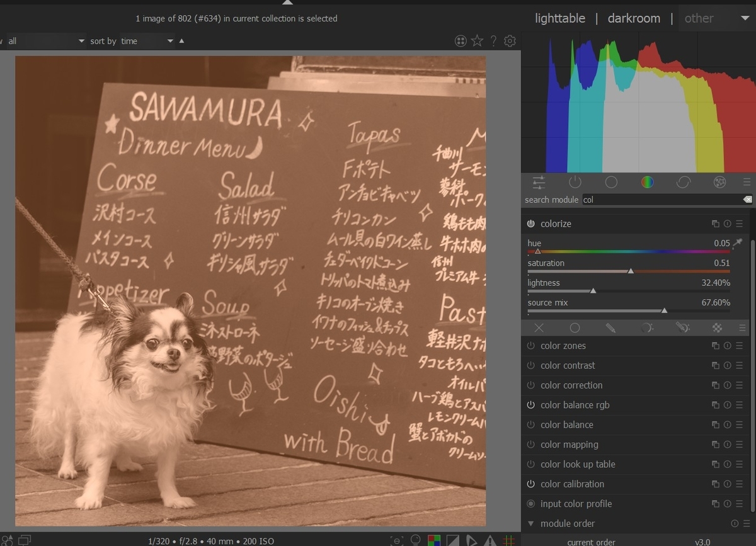Switch to darkroom view

coord(634,18)
